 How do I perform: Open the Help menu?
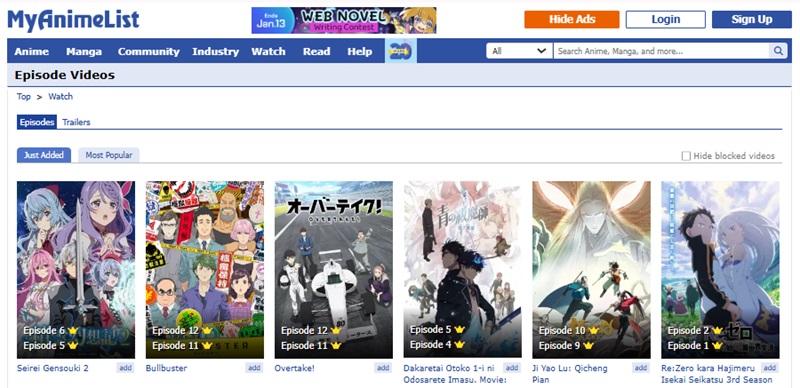(x=360, y=52)
